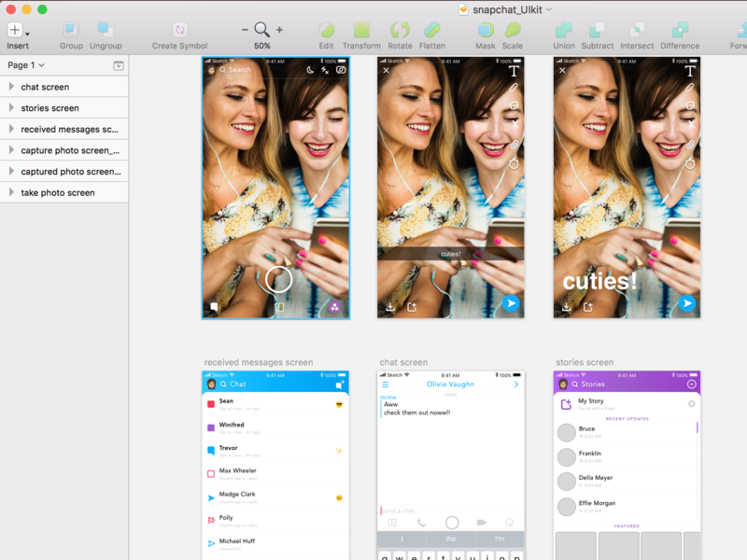Zoom out with the minus button
The width and height of the screenshot is (747, 560).
pos(245,30)
